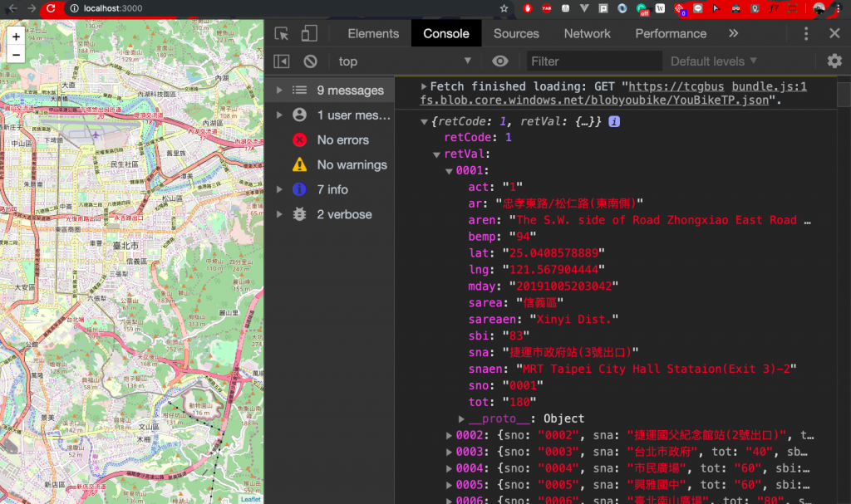This screenshot has width=851, height=504.
Task: Open the Leaflet attribution link
Action: tap(251, 499)
